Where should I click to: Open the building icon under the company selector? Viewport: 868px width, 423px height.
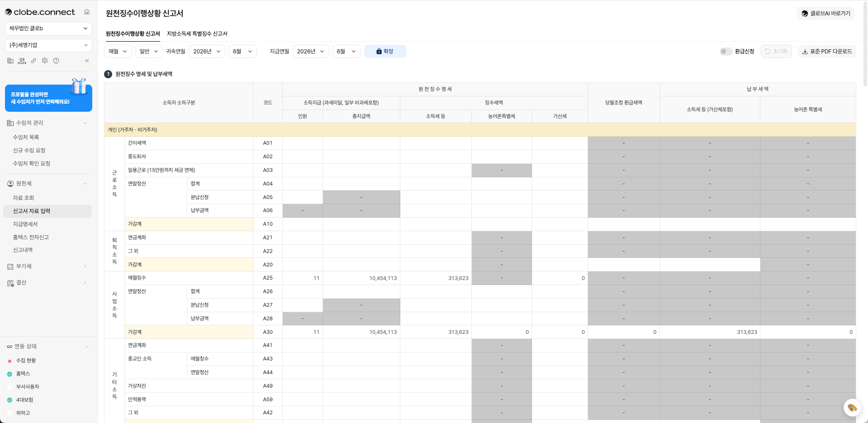pyautogui.click(x=10, y=61)
